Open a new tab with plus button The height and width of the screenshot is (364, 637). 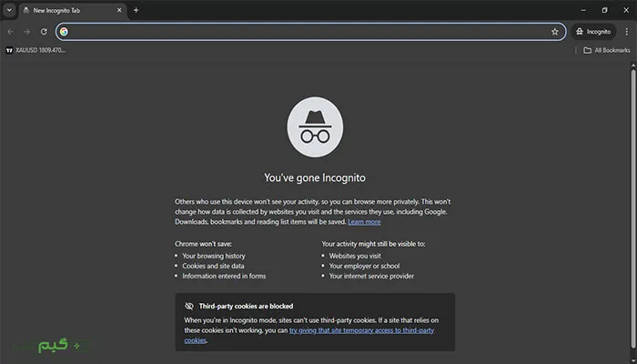click(x=136, y=10)
